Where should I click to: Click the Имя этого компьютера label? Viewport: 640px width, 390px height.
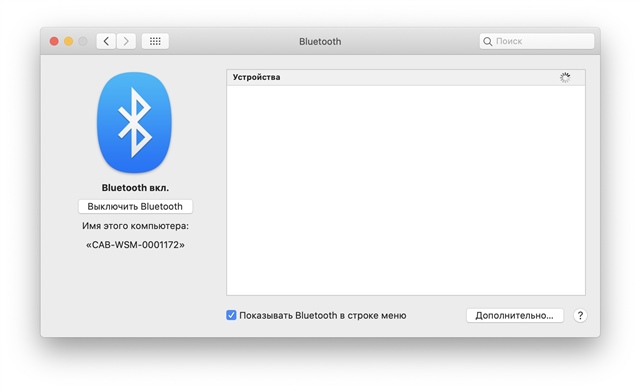pos(135,226)
